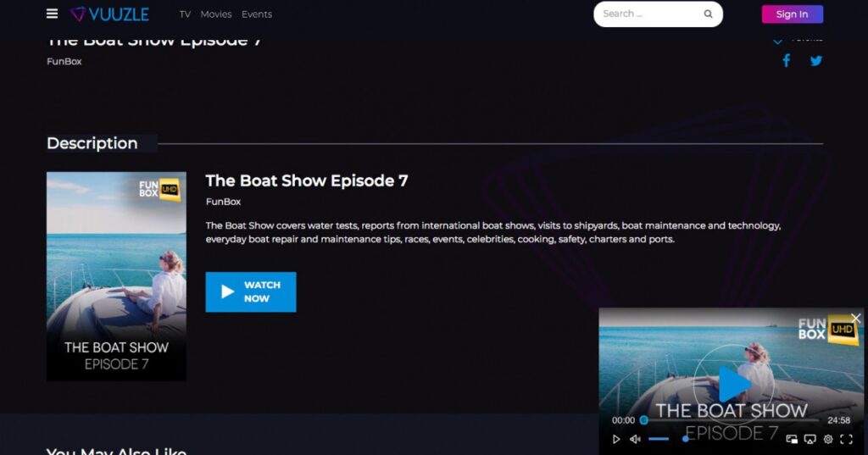868x455 pixels.
Task: Expand the chevron above the social icons
Action: pyautogui.click(x=777, y=41)
